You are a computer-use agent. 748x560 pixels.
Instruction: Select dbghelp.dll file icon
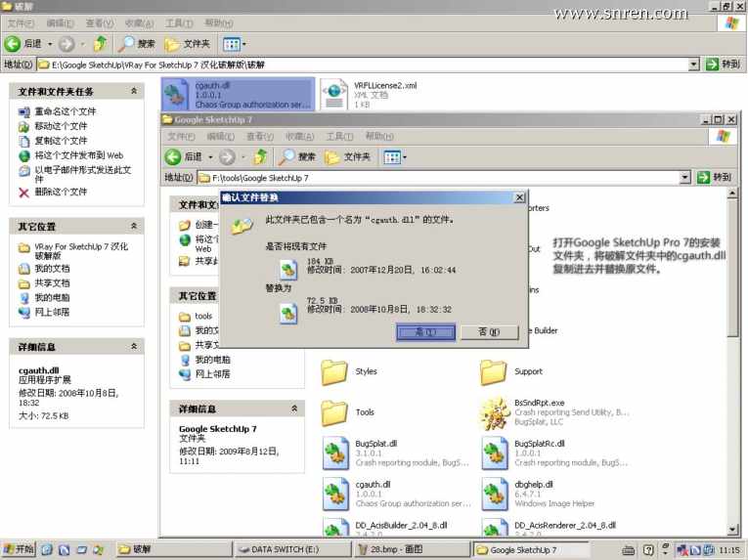click(x=494, y=495)
